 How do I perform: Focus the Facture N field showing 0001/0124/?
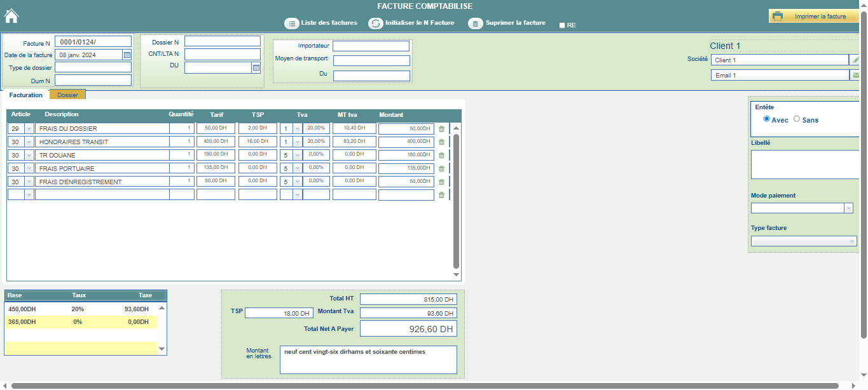pos(93,43)
